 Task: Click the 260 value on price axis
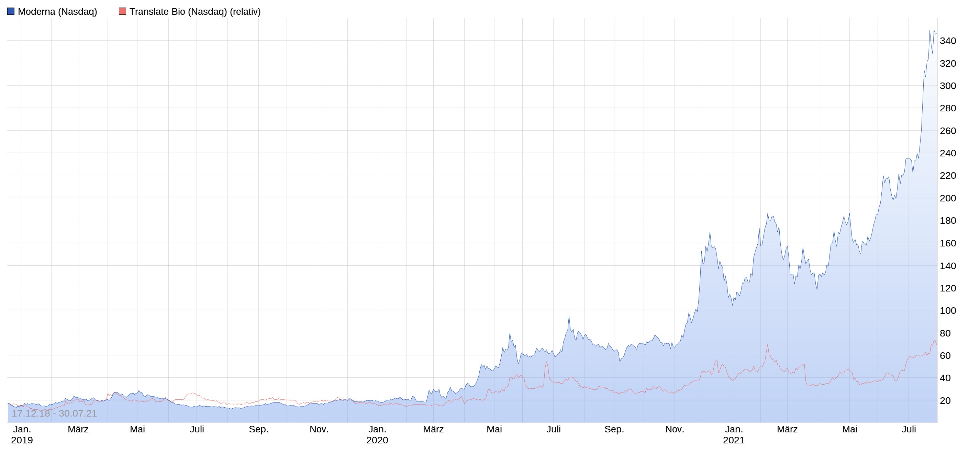coord(948,131)
